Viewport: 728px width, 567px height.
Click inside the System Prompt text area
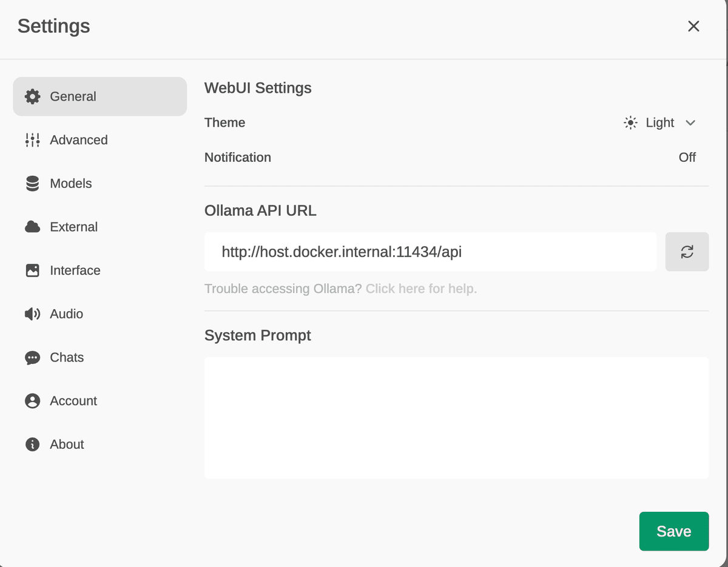(x=456, y=417)
